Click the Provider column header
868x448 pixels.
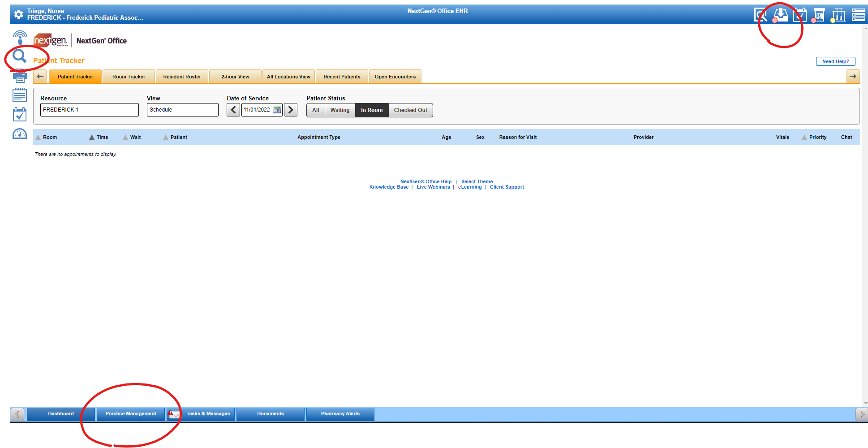644,137
